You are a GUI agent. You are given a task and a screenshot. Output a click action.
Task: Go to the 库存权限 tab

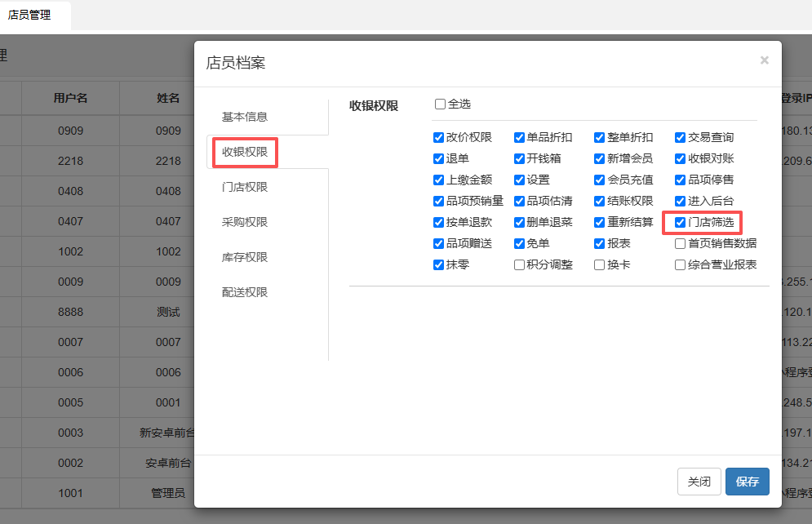coord(245,257)
